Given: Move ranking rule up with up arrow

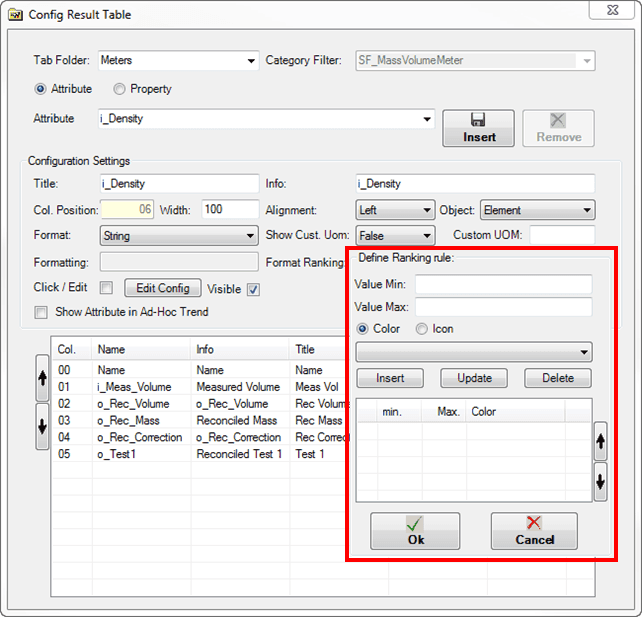Looking at the screenshot, I should (600, 441).
